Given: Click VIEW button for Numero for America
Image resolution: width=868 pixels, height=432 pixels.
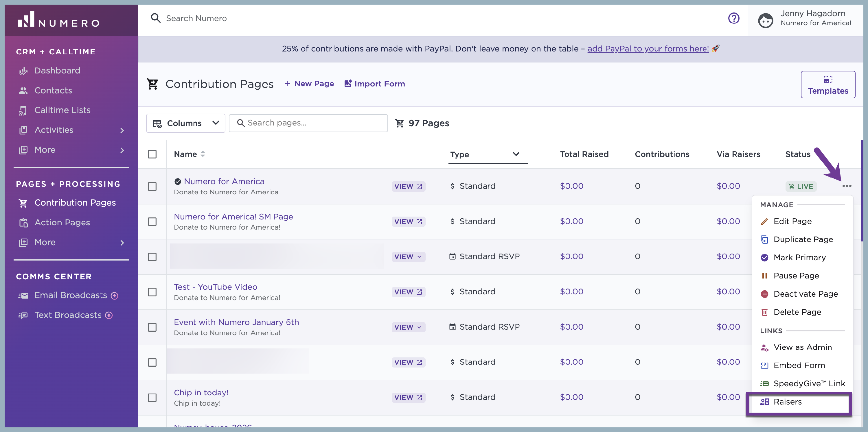Looking at the screenshot, I should 408,187.
